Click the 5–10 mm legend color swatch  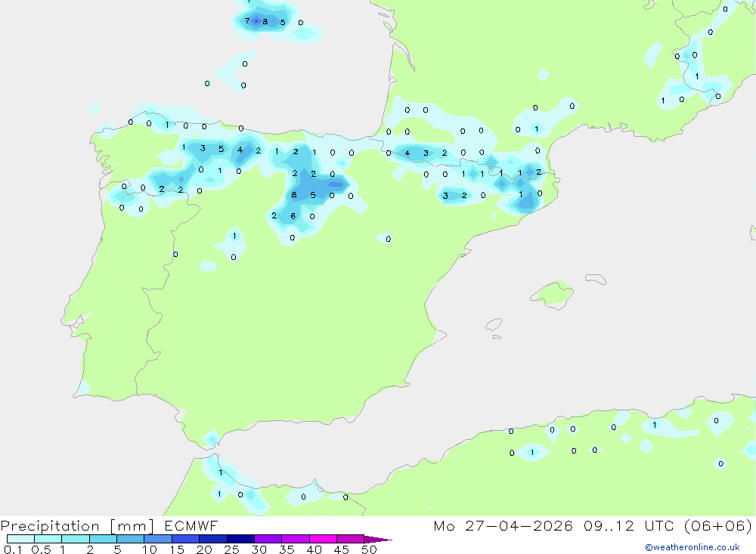point(130,539)
